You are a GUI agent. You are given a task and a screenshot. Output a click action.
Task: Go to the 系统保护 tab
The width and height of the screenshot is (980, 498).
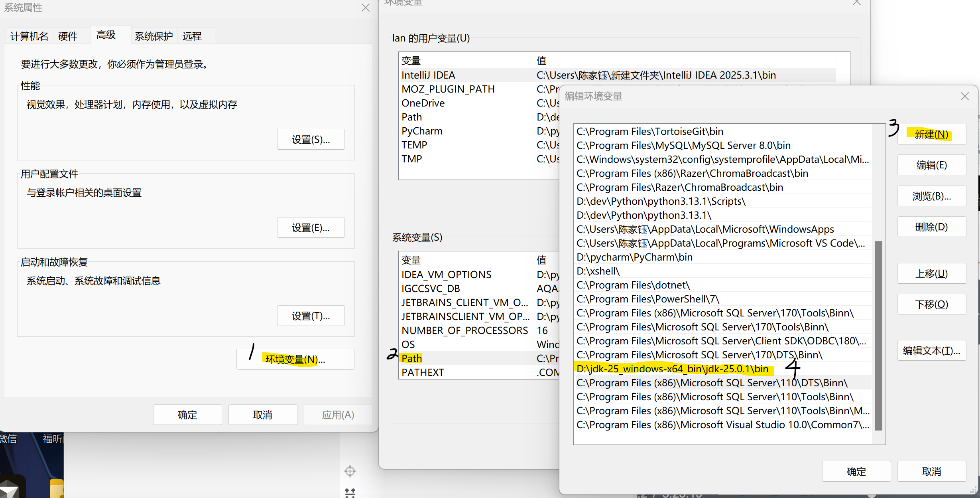153,36
